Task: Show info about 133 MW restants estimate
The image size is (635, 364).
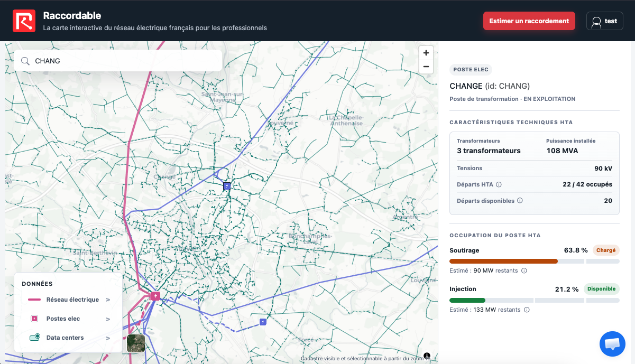Action: tap(527, 310)
